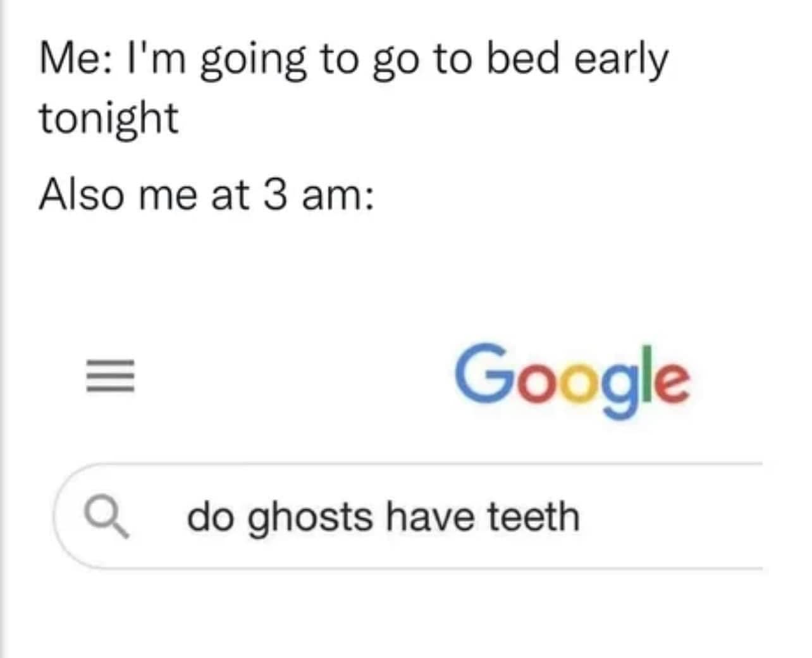Click the green letter l in Google logo
This screenshot has height=658, width=812.
pyautogui.click(x=646, y=374)
